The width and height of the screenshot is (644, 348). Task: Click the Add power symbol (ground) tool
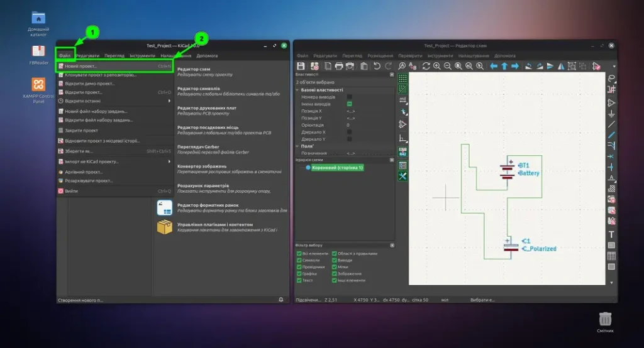[611, 114]
